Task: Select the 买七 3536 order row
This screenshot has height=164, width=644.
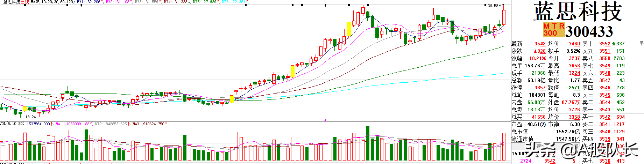Action: click(603, 161)
